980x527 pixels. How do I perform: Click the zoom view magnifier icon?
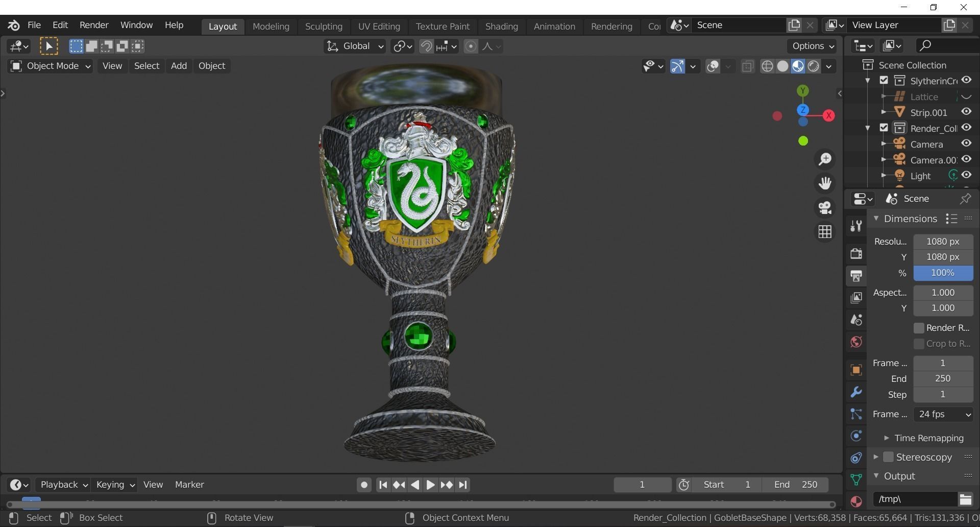pos(825,159)
